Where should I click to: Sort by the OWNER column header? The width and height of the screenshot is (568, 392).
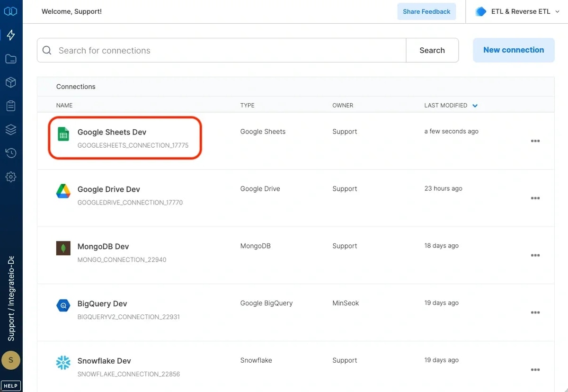(343, 106)
